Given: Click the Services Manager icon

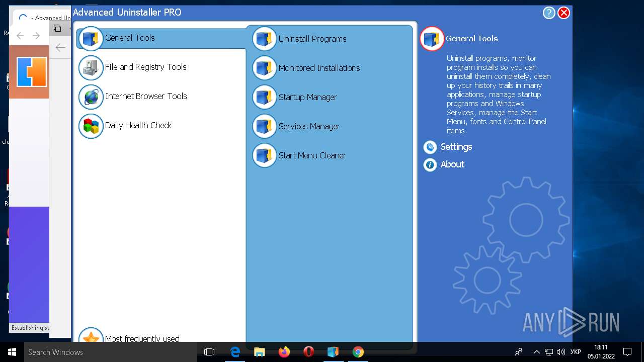Looking at the screenshot, I should pos(264,127).
